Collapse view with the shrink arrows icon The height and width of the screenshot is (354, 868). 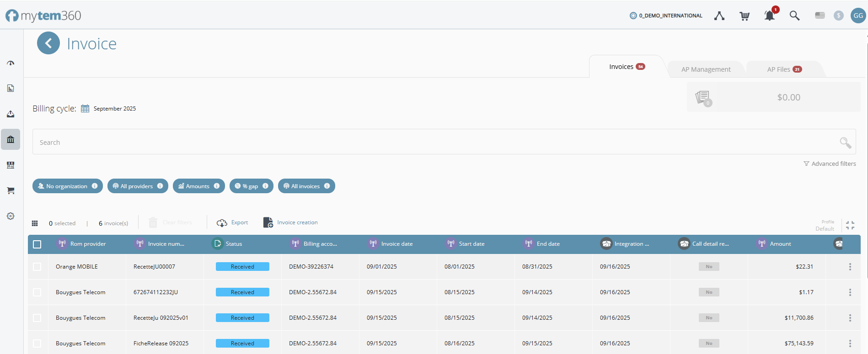point(850,225)
